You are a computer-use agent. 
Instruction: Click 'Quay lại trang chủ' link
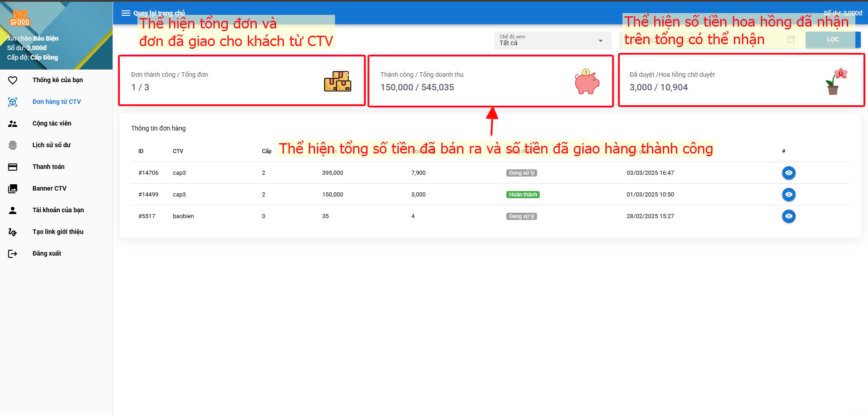[x=159, y=13]
